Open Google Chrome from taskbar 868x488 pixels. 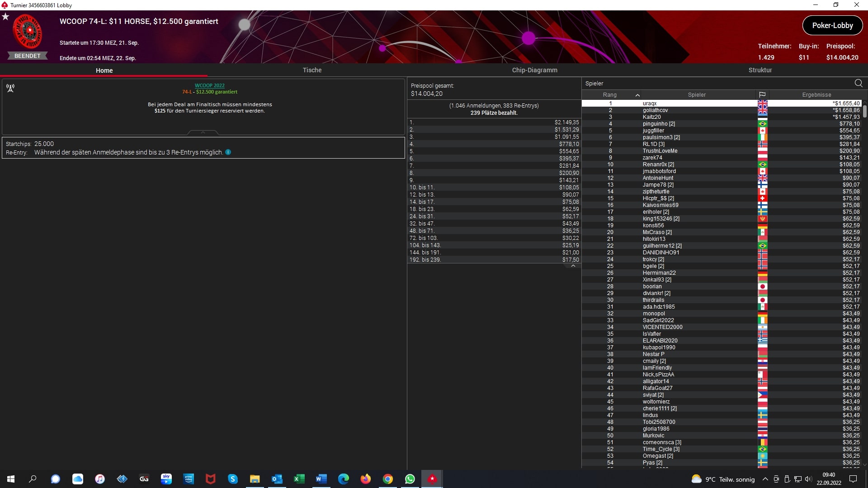click(x=388, y=479)
